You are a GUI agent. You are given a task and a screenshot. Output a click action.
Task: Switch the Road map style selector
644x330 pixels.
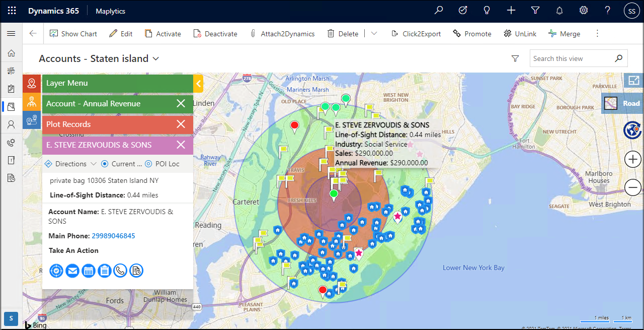pos(622,103)
